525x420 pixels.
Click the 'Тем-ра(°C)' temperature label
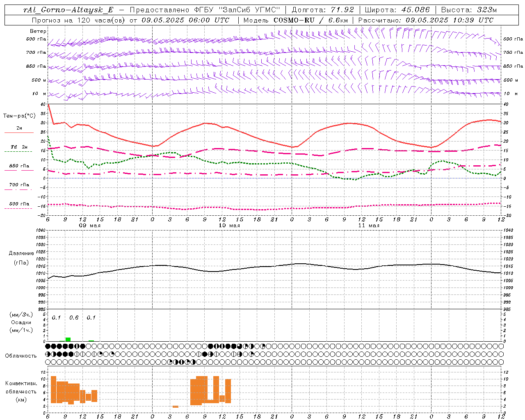tap(19, 116)
